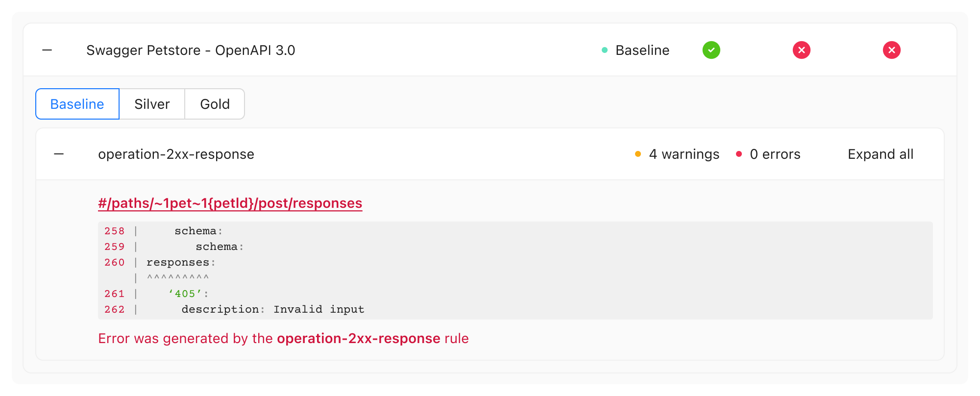Click the green checkmark status icon
Image resolution: width=980 pixels, height=396 pixels.
(x=711, y=50)
